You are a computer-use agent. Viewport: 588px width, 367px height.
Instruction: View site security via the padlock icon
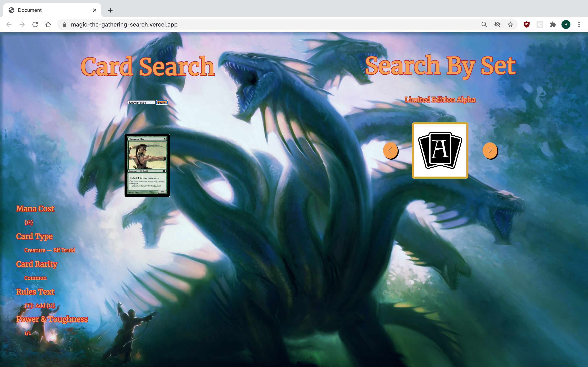click(64, 24)
